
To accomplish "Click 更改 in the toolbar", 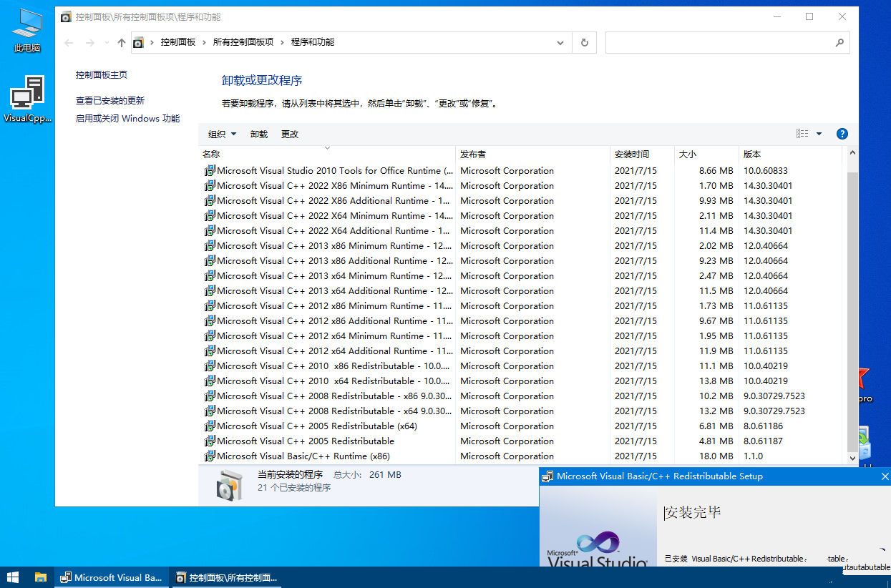I will coord(290,134).
